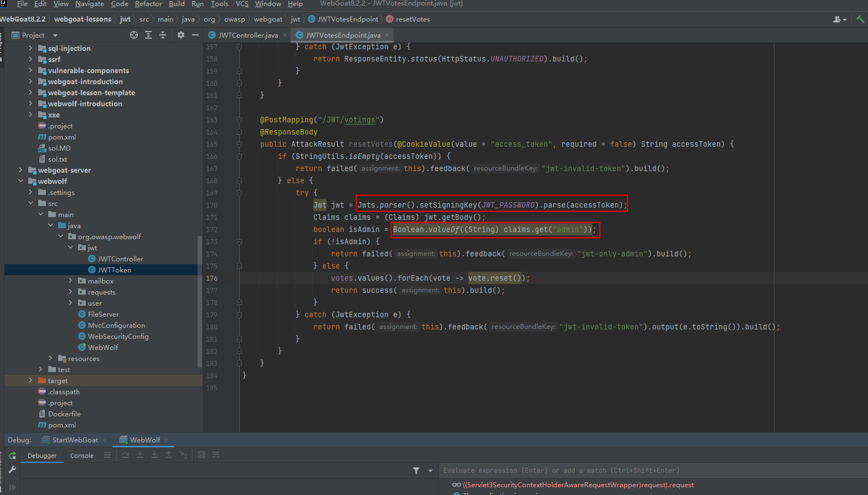Click the evaluate expression input field
Viewport: 868px width, 495px height.
[x=653, y=471]
